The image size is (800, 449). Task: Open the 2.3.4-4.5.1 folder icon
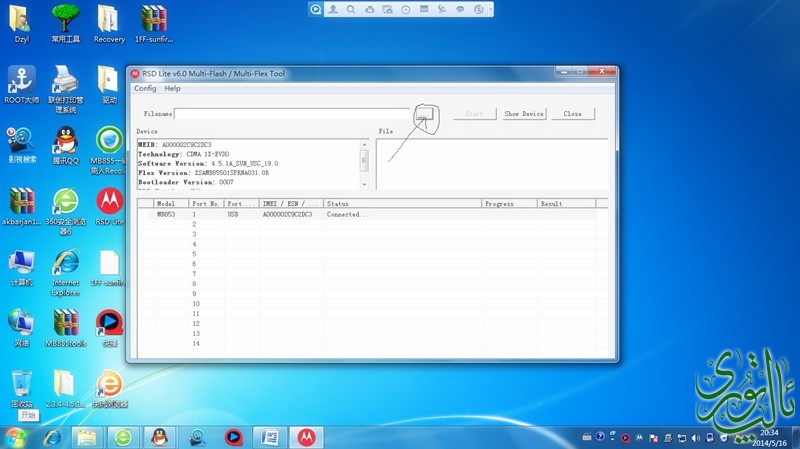(x=65, y=389)
